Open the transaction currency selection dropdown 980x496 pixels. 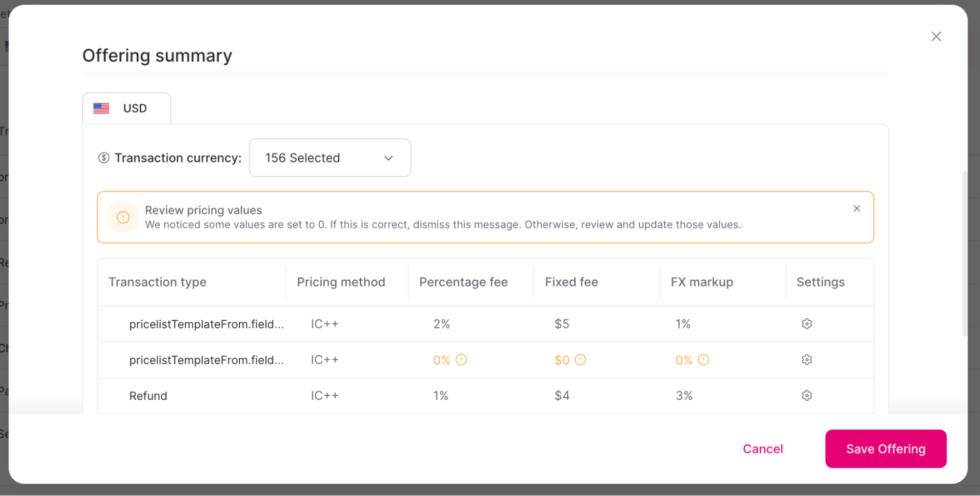coord(329,157)
